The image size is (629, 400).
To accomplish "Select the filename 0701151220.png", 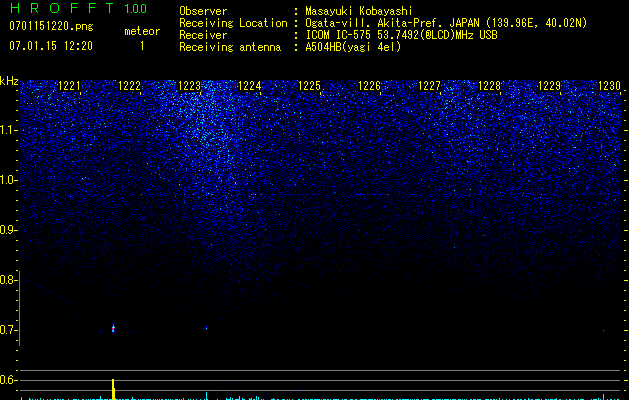I will 51,26.
